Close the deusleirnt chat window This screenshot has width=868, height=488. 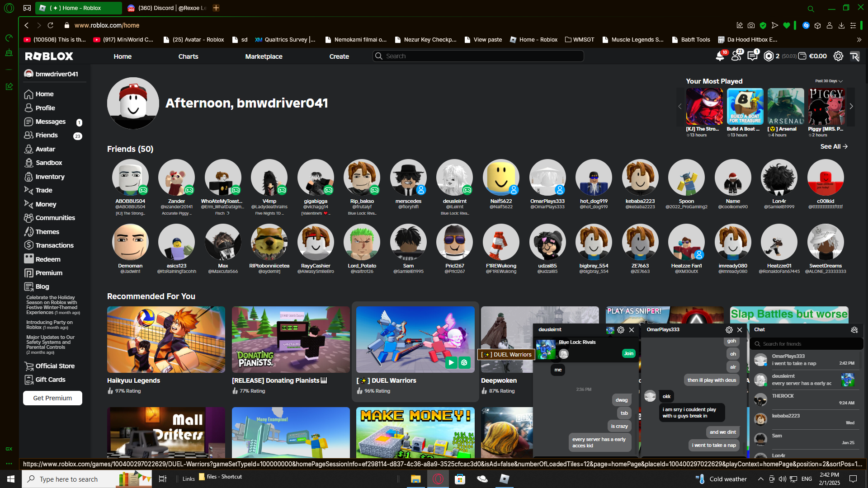point(632,330)
